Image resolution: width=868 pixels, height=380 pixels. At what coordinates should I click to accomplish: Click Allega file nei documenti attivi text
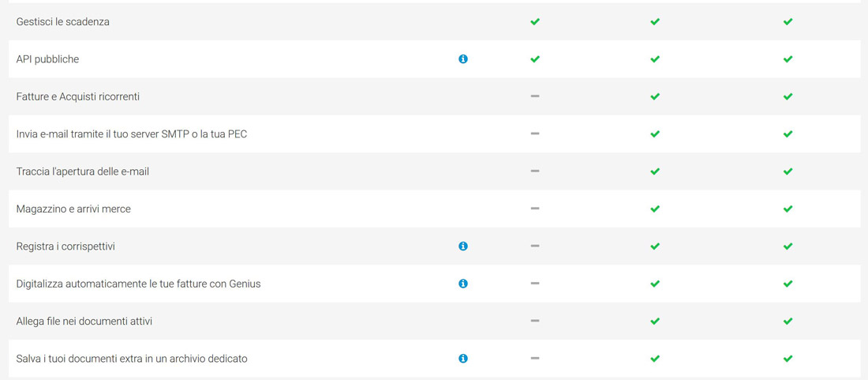pyautogui.click(x=84, y=322)
